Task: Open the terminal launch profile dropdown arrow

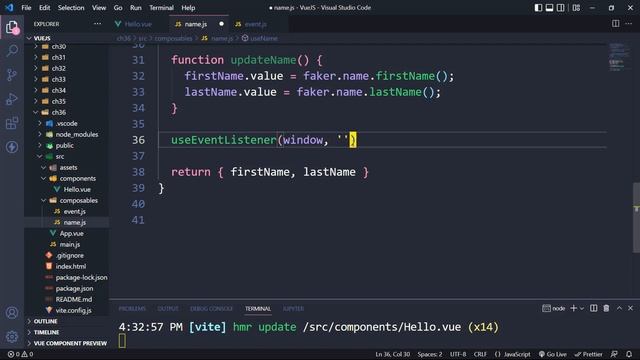Action: coord(582,309)
